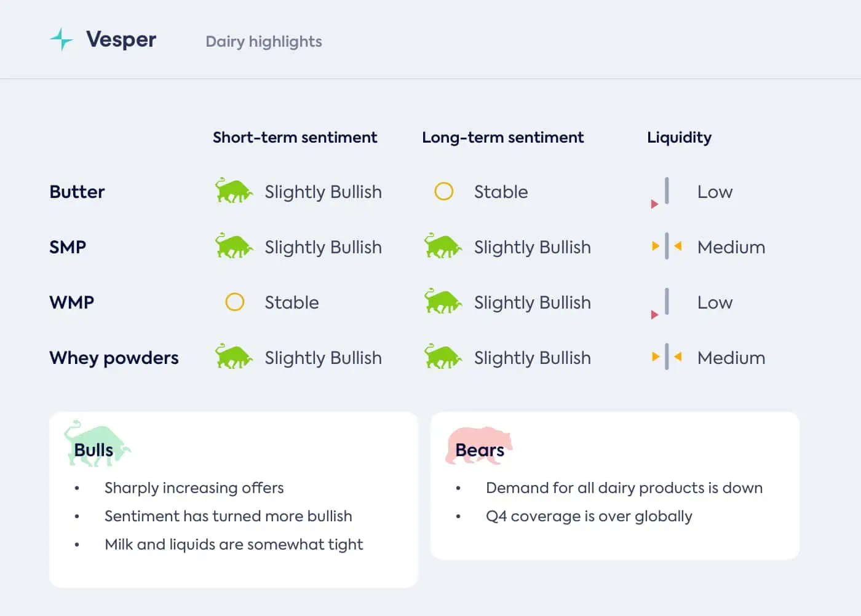Click Butter's short-term bull icon

[x=234, y=191]
